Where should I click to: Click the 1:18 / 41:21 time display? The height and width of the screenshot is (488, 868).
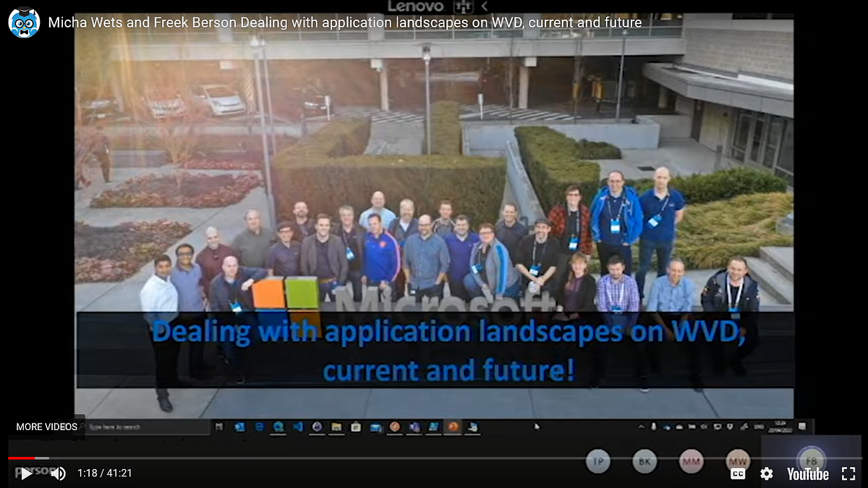[x=105, y=474]
